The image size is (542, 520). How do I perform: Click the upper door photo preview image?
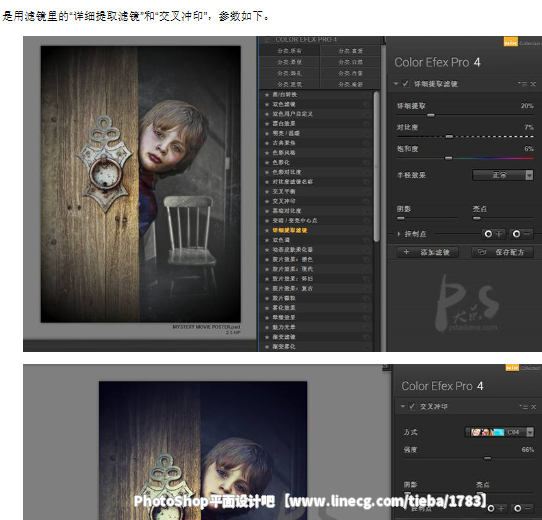(x=141, y=184)
